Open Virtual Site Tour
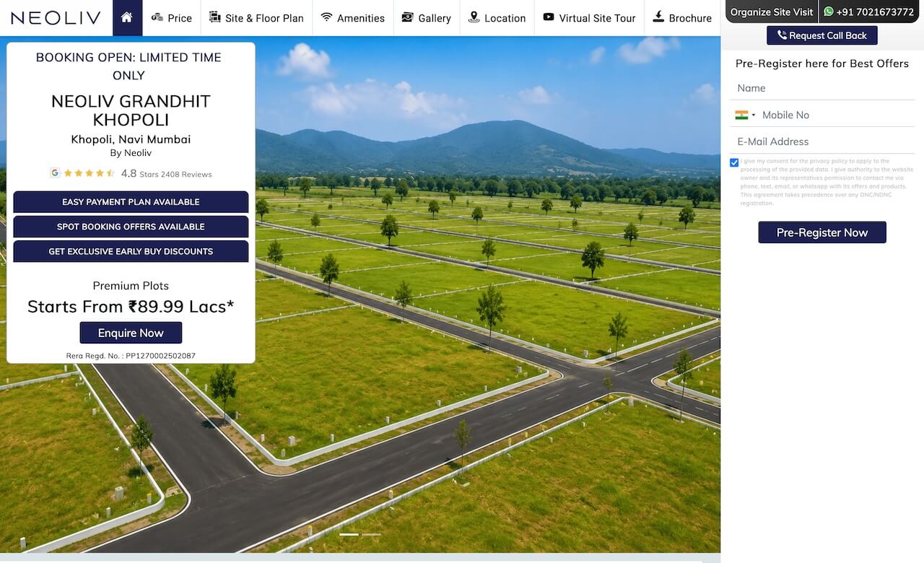Image resolution: width=924 pixels, height=563 pixels. click(589, 18)
